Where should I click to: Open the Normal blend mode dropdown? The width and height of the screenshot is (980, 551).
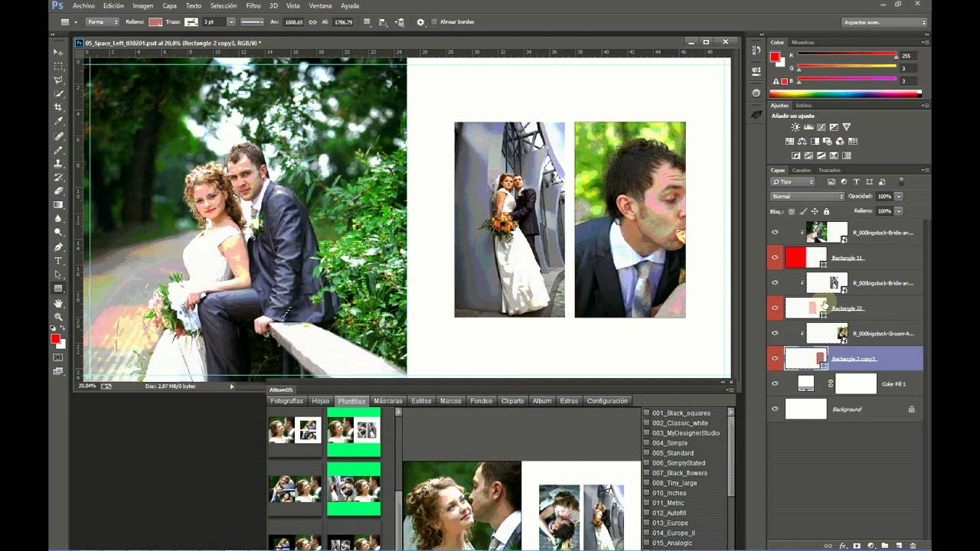[807, 197]
